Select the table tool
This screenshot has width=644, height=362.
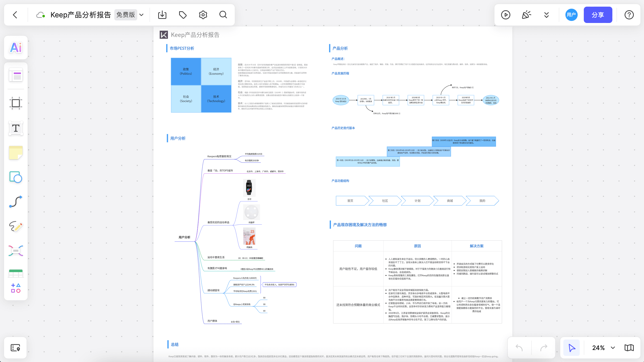click(16, 273)
